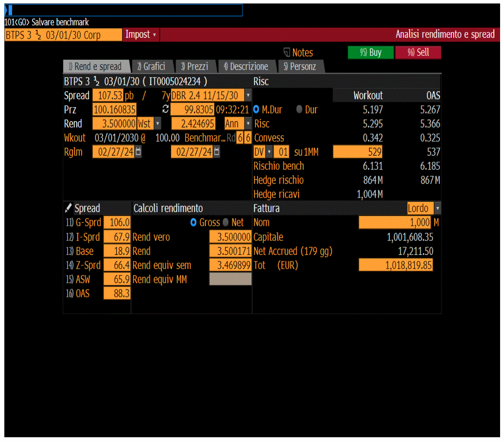The image size is (504, 442).
Task: Edit the second Rglm date 02/27/24
Action: click(192, 152)
